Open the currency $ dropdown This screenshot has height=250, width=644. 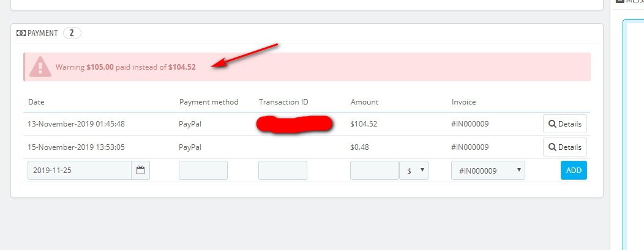414,171
